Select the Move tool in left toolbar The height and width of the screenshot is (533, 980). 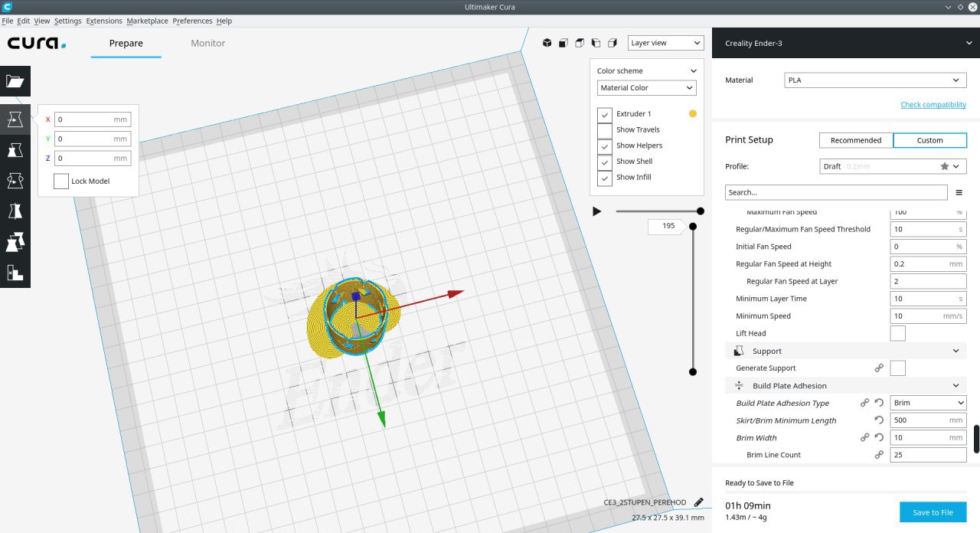point(15,119)
